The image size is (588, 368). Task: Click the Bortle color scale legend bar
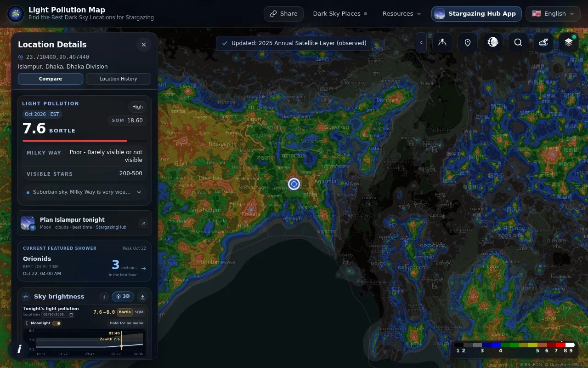pos(514,345)
